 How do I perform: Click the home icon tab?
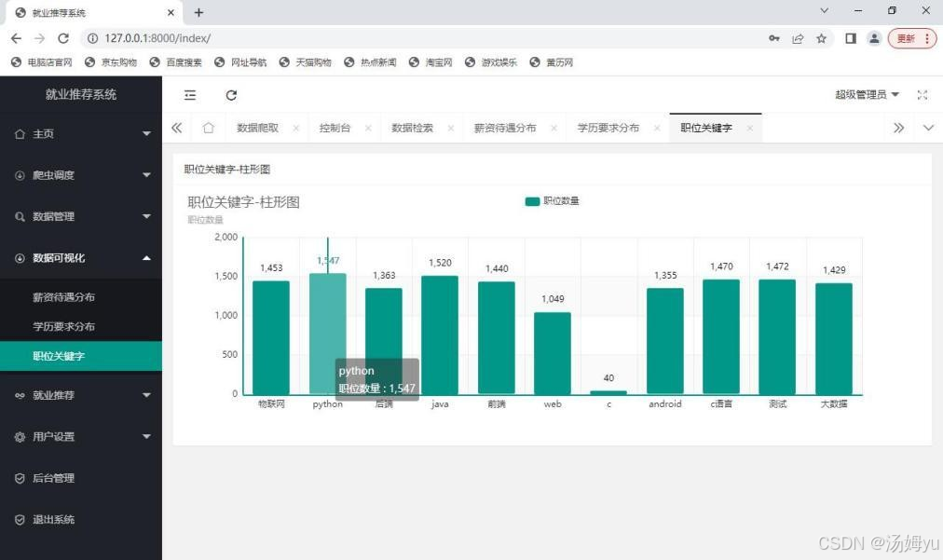[208, 128]
